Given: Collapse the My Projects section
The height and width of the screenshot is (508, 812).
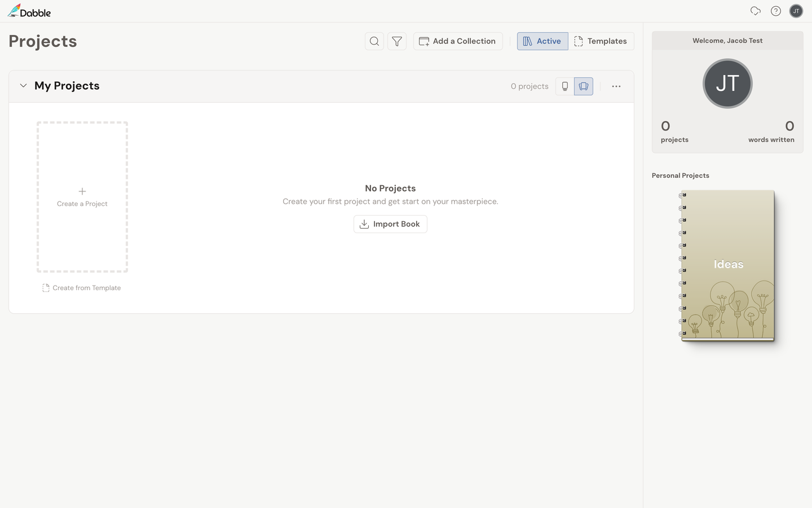Looking at the screenshot, I should 23,86.
